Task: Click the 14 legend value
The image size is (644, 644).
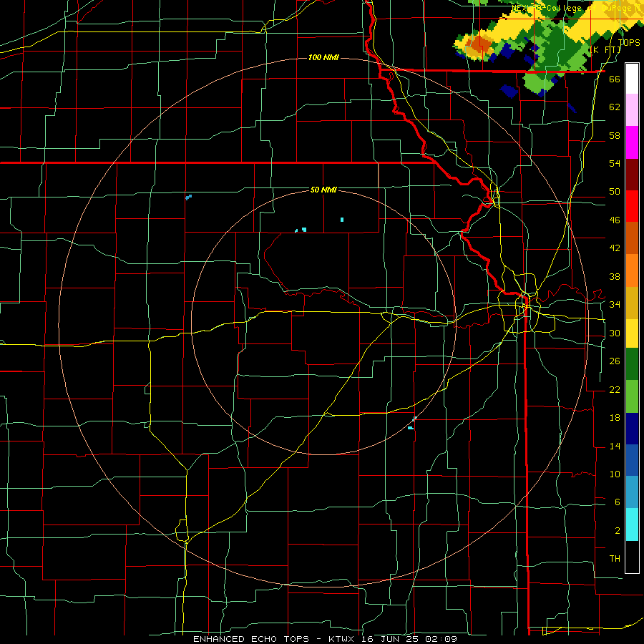Action: click(x=615, y=446)
